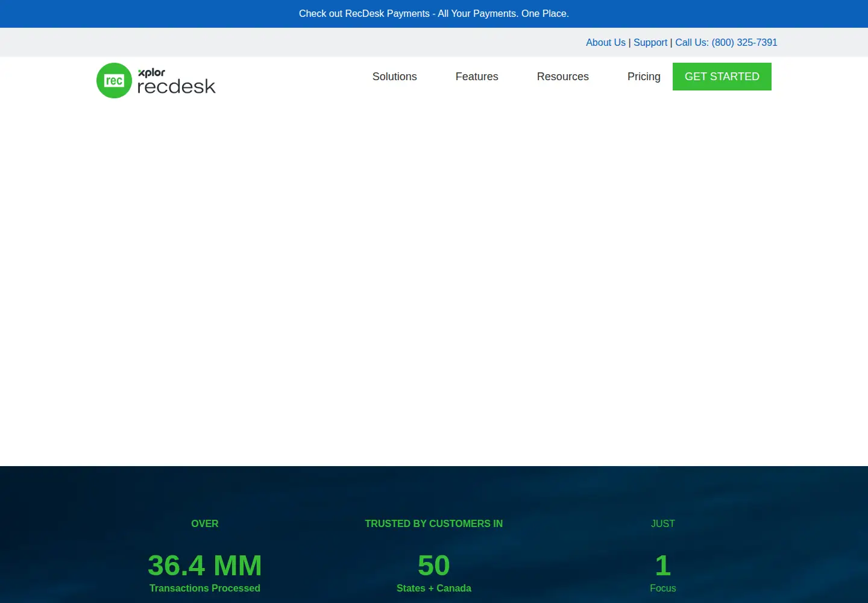Open the About Us link
Image resolution: width=868 pixels, height=603 pixels.
606,42
